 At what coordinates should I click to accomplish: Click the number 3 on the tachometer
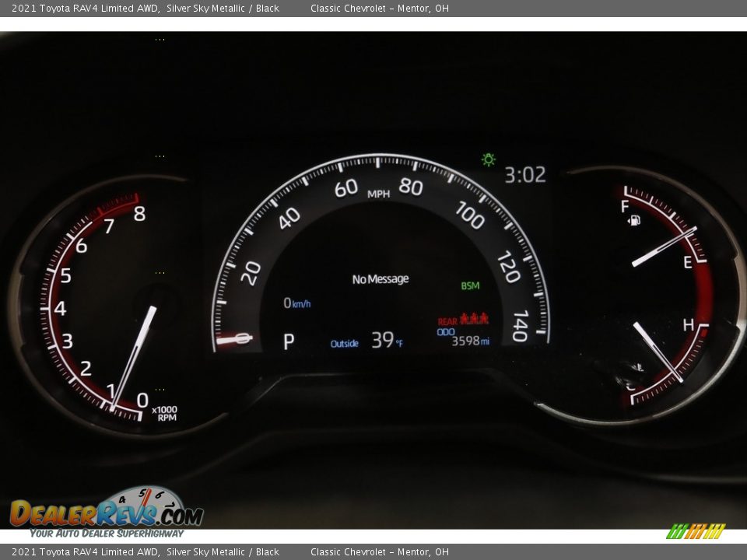67,341
